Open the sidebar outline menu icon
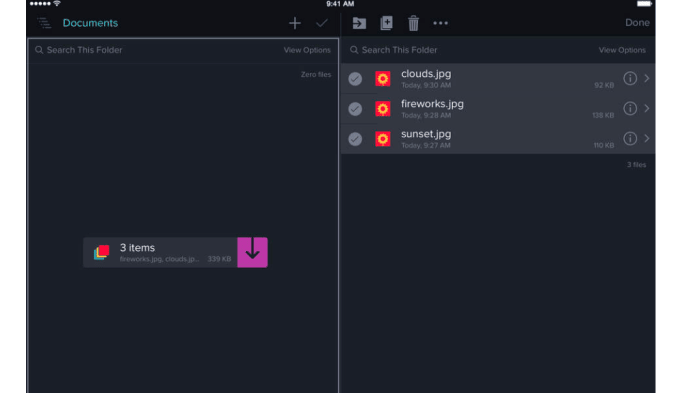Image resolution: width=700 pixels, height=393 pixels. pos(44,23)
